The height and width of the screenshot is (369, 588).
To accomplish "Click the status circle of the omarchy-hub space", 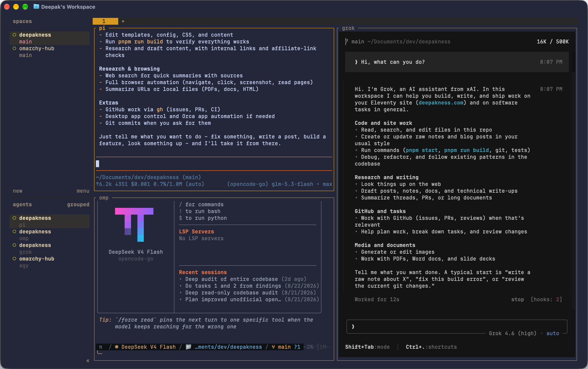I will [x=15, y=48].
